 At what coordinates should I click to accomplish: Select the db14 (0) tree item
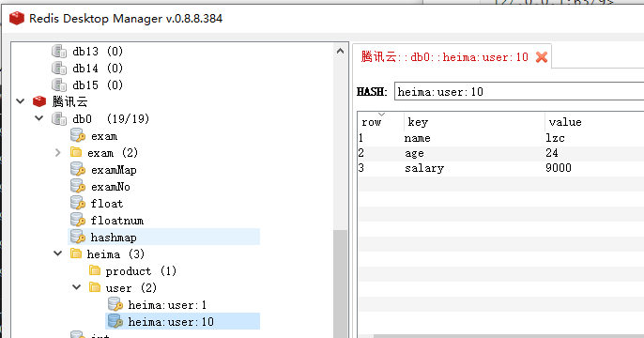point(98,69)
